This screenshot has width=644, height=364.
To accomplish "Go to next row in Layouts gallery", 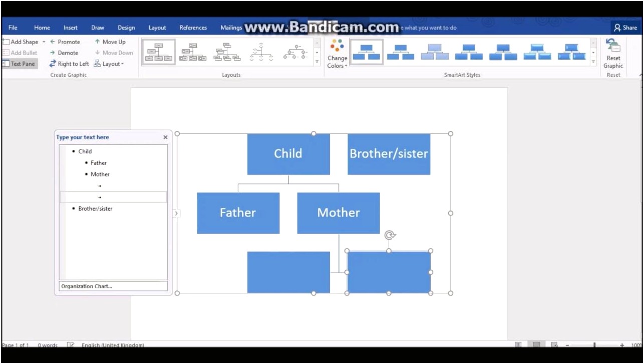I will pyautogui.click(x=316, y=53).
